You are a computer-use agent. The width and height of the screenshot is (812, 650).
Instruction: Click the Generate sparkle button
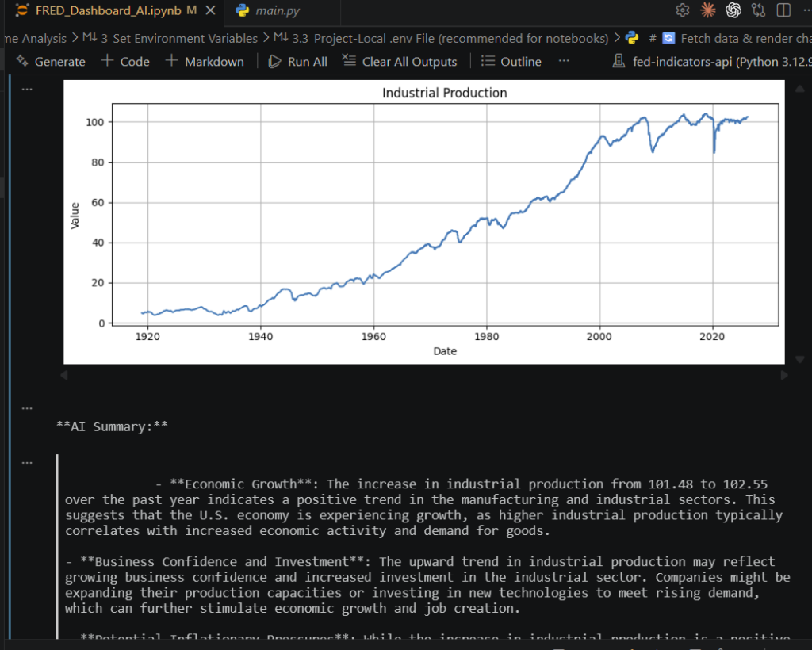tap(51, 61)
